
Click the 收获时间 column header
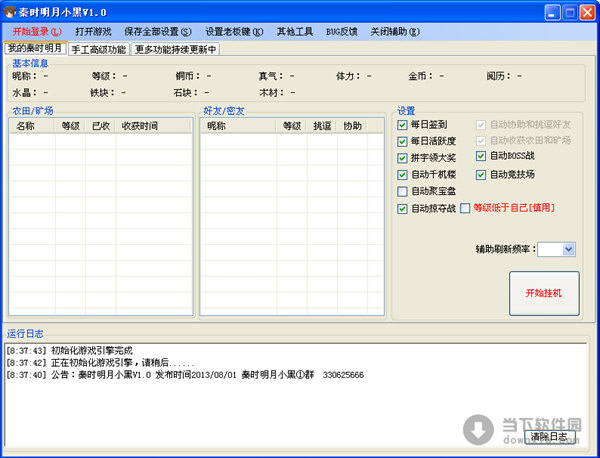coord(139,127)
